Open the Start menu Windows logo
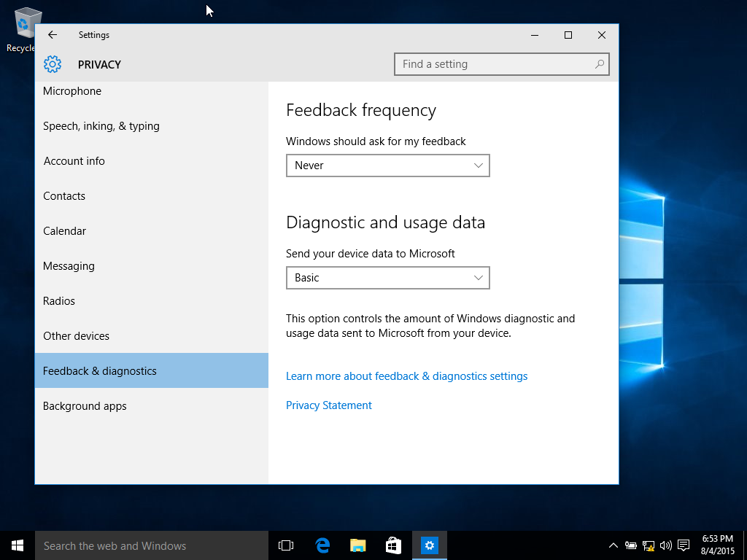Screen dimensions: 747x560 pos(18,545)
